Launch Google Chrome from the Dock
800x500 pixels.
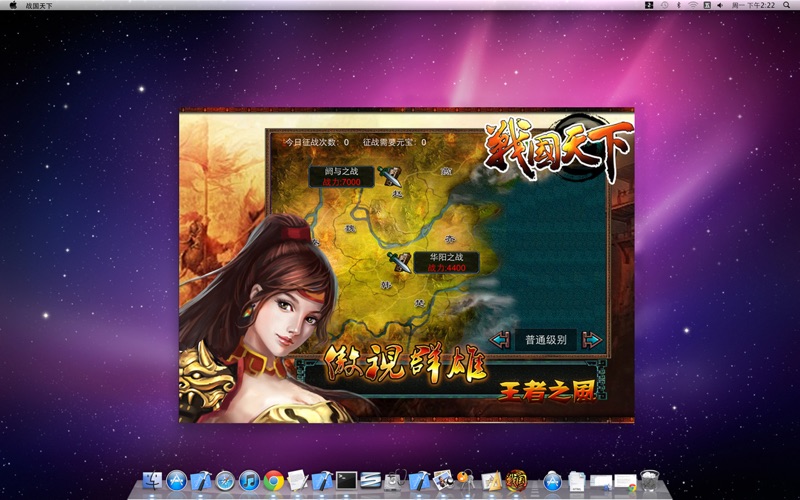click(274, 481)
